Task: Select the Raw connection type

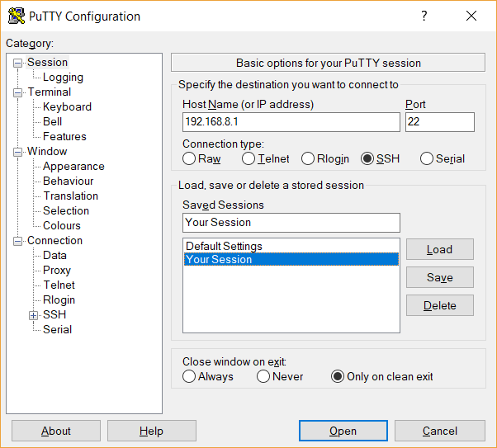Action: tap(189, 159)
